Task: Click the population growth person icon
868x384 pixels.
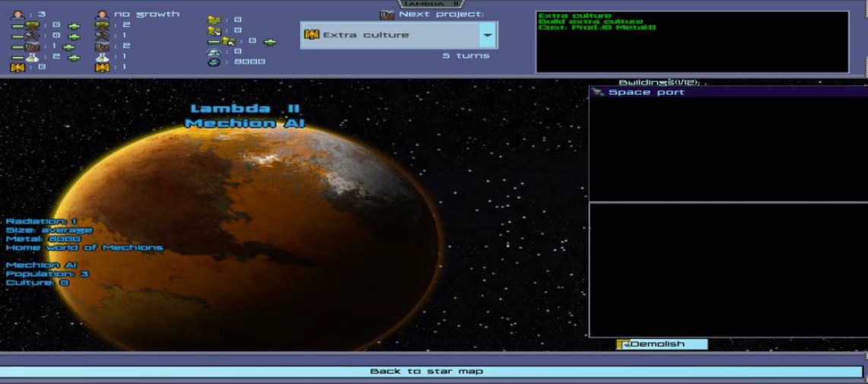Action: point(102,14)
